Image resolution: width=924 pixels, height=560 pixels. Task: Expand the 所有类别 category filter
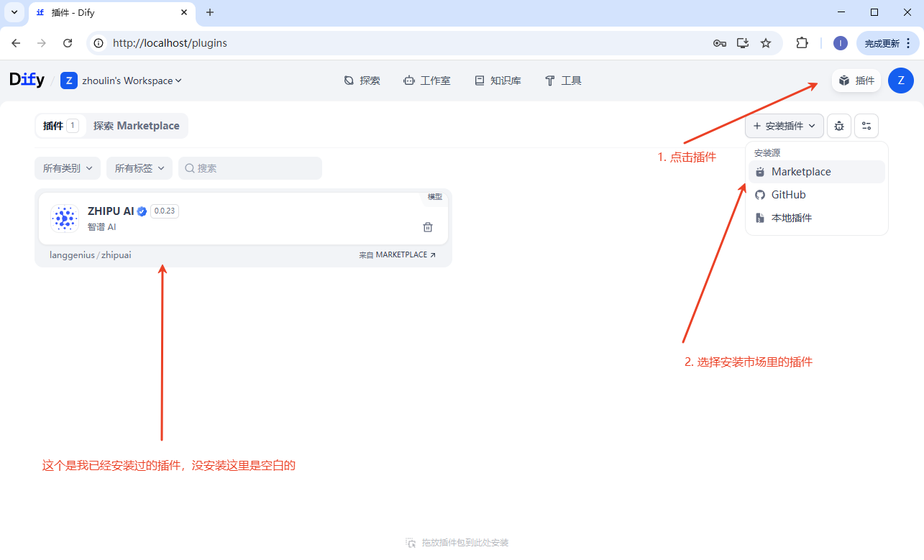[68, 168]
